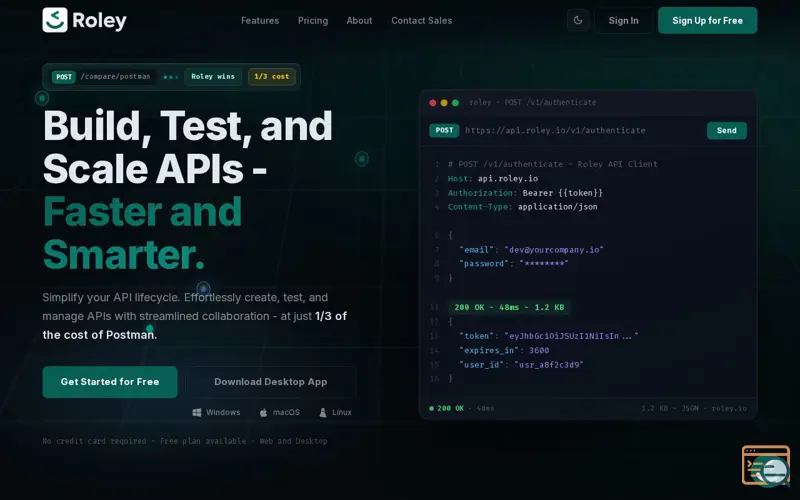
Task: Click the Roley wins chip
Action: coord(213,77)
